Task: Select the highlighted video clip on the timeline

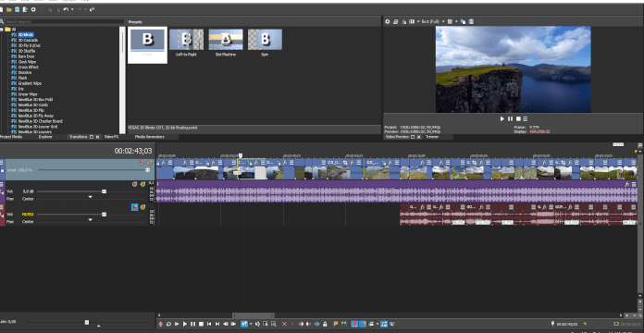Action: coord(252,168)
